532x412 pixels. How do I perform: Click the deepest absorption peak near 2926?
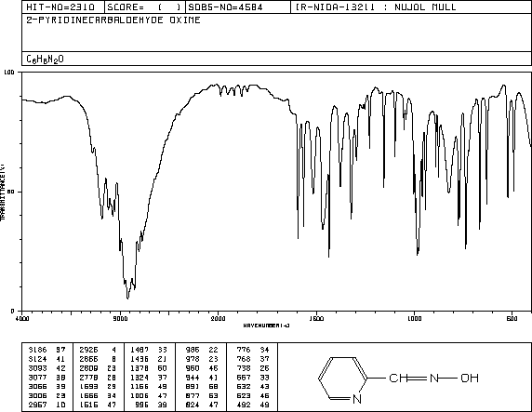point(127,298)
